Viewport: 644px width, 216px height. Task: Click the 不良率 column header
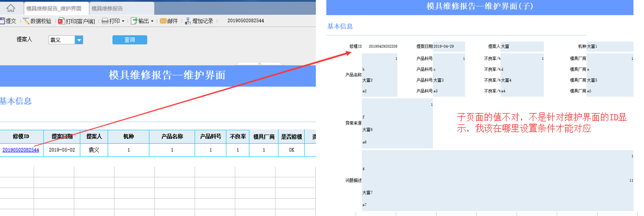coord(238,137)
